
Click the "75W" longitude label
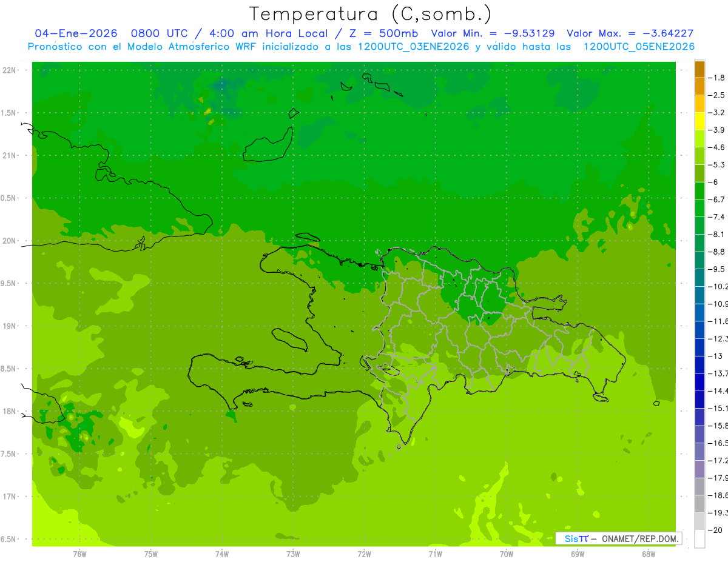point(150,554)
